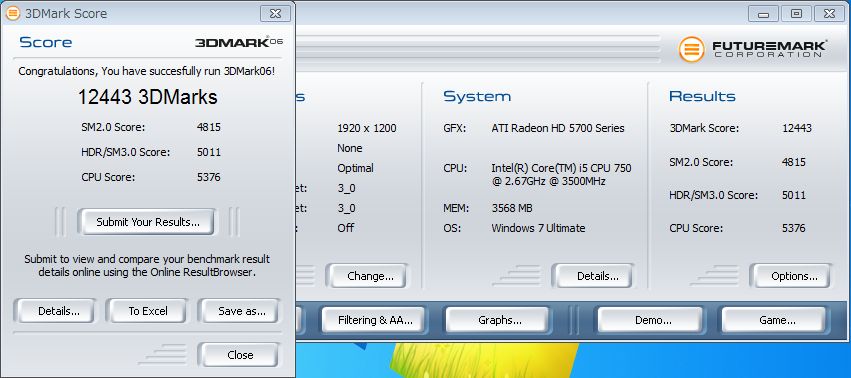Click 3DMark Score value 12443 in Results panel
This screenshot has height=378, width=851.
click(797, 128)
